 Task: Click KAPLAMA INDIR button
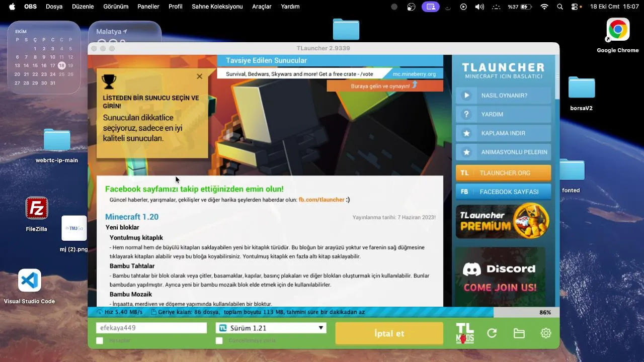click(x=503, y=133)
